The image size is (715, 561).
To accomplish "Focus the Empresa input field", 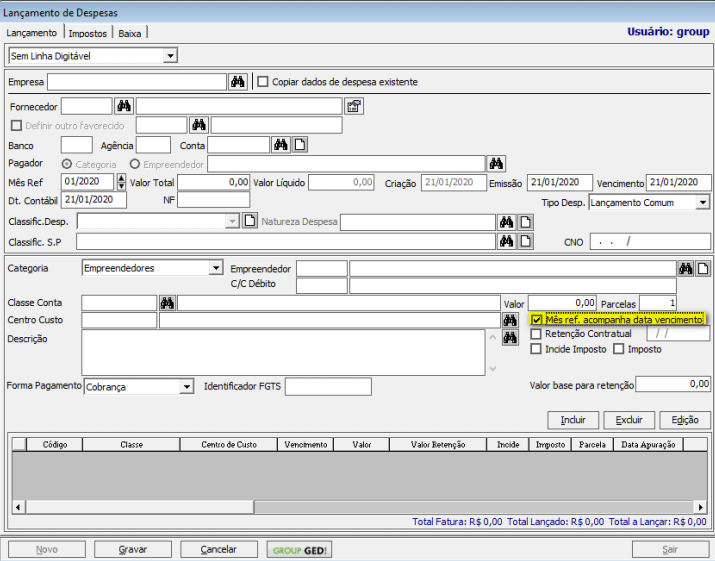I will [137, 82].
